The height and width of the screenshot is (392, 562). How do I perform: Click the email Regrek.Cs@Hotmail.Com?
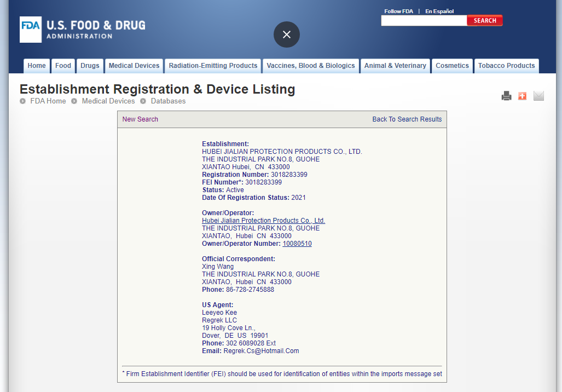(x=261, y=351)
